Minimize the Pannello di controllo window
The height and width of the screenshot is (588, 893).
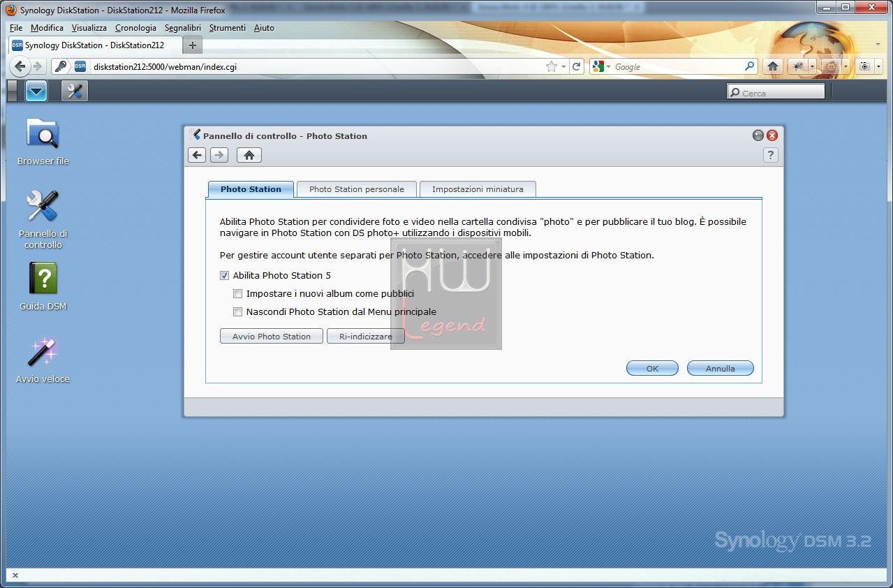(x=758, y=135)
